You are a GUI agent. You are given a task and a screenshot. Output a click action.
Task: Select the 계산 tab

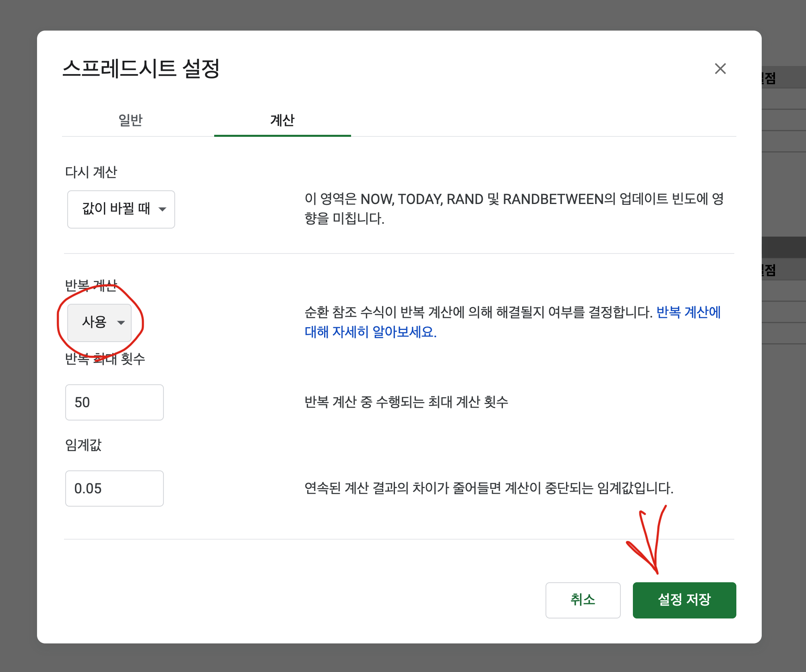[x=282, y=120]
